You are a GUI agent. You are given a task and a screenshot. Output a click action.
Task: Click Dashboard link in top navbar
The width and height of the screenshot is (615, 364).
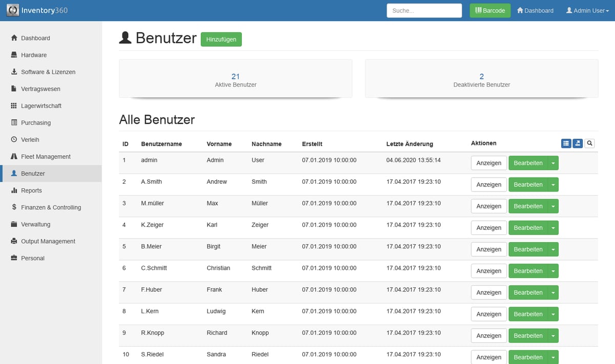tap(535, 11)
